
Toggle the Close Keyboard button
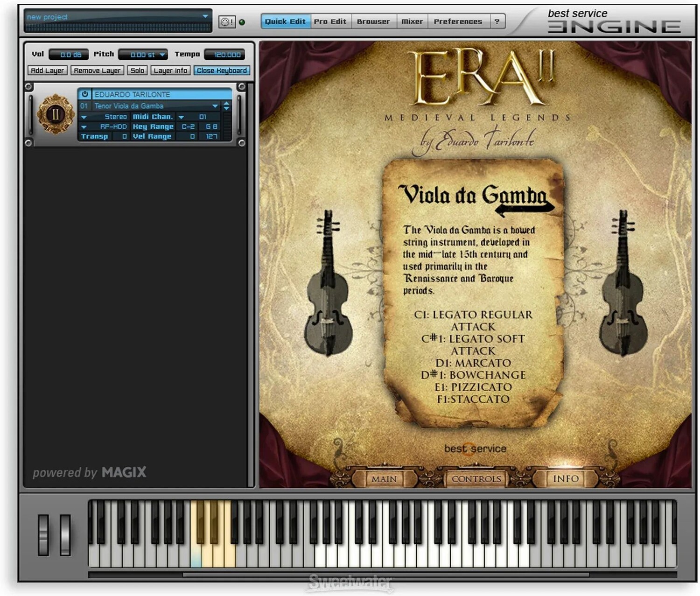pos(222,70)
